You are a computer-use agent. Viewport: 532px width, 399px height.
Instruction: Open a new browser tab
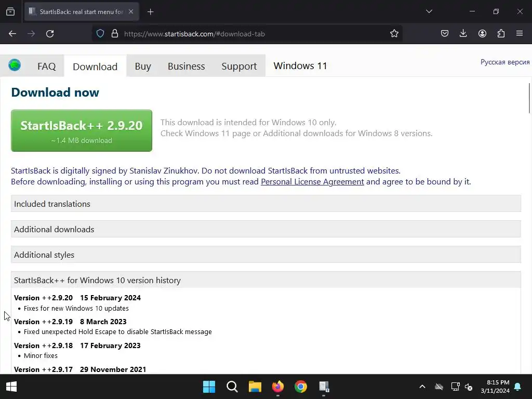click(x=150, y=12)
